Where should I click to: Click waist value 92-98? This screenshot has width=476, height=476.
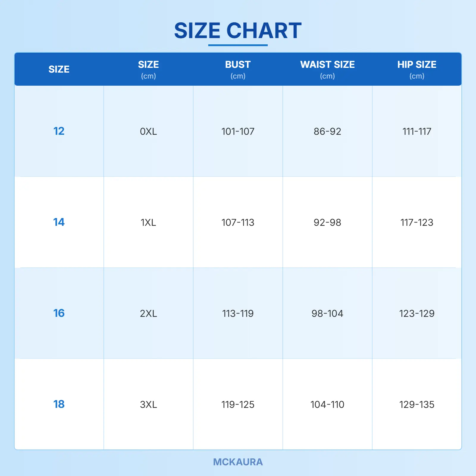pyautogui.click(x=327, y=222)
